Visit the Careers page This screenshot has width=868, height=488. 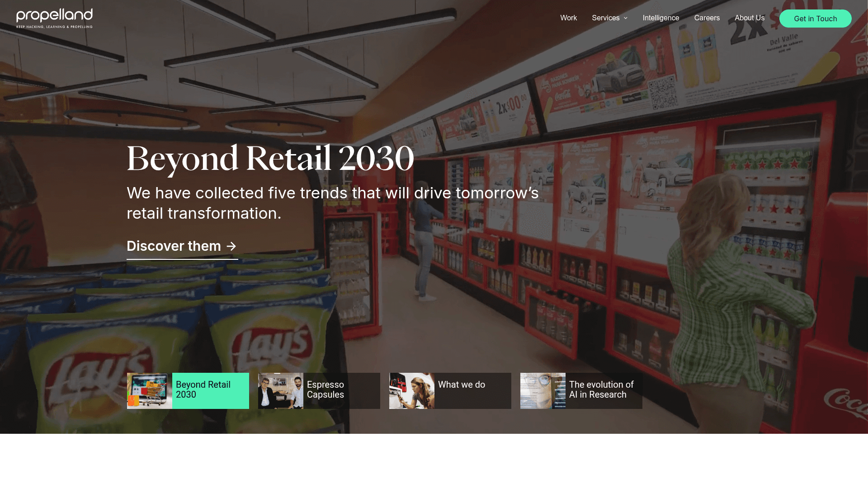click(707, 18)
